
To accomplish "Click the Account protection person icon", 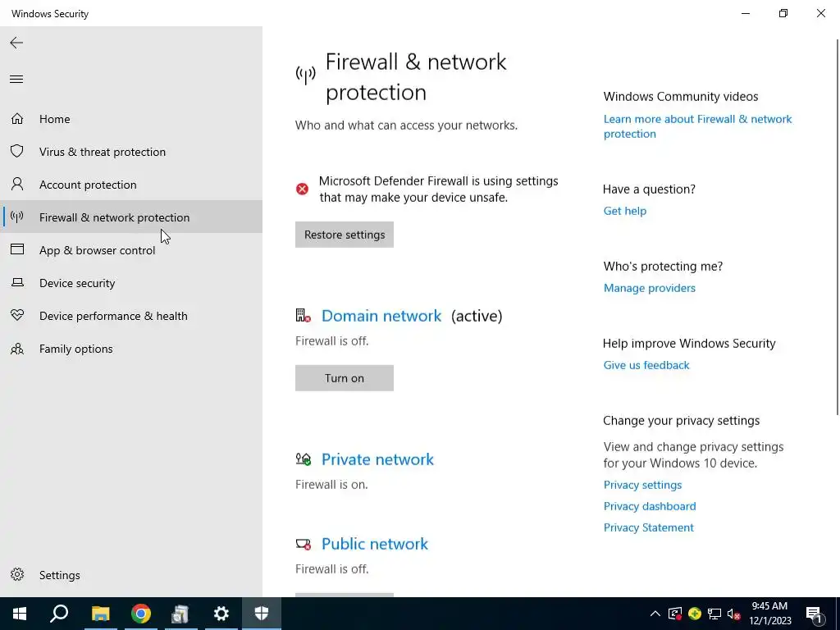I will 16,185.
